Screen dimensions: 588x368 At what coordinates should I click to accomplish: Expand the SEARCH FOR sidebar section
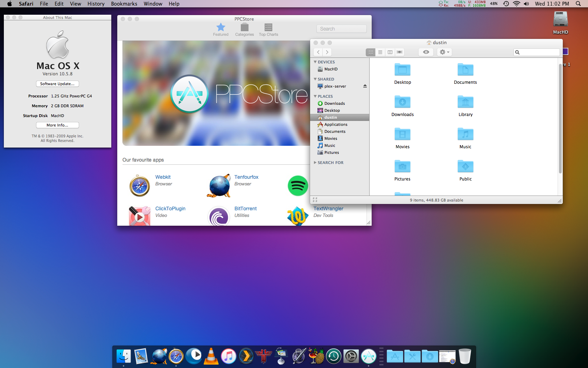[x=315, y=163]
